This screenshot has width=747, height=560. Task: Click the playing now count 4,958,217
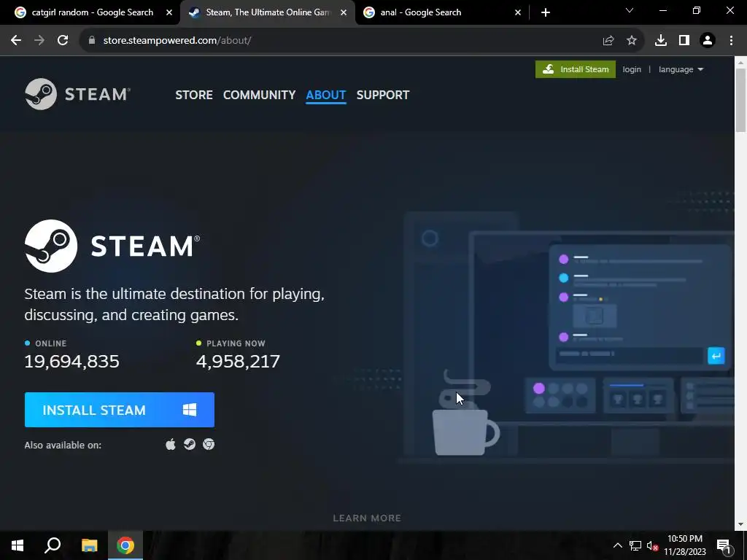coord(238,362)
